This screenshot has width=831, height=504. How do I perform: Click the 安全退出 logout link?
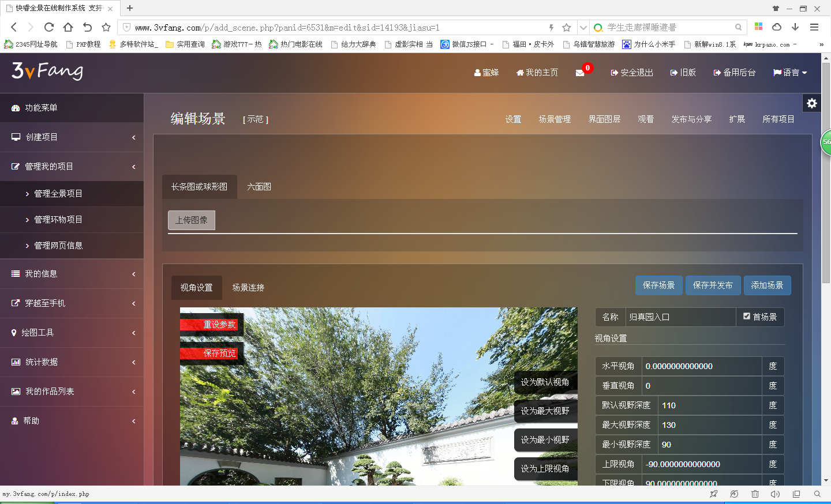click(632, 73)
